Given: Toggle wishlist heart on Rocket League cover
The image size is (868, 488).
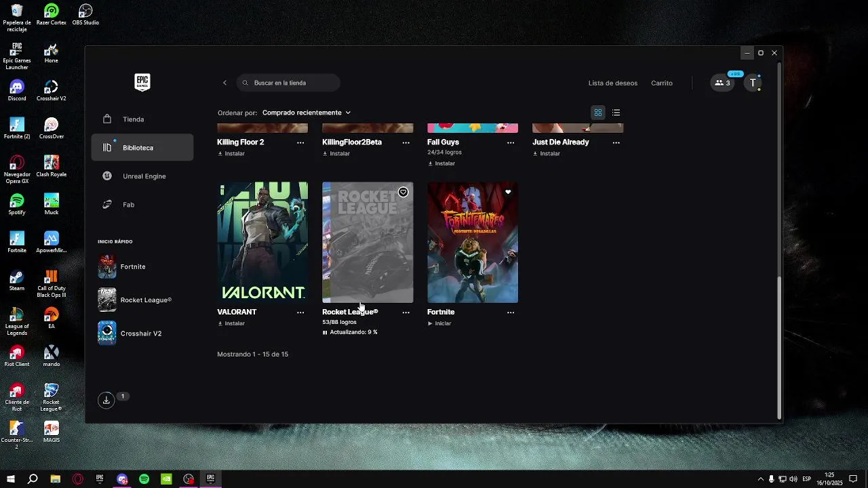Looking at the screenshot, I should [403, 192].
